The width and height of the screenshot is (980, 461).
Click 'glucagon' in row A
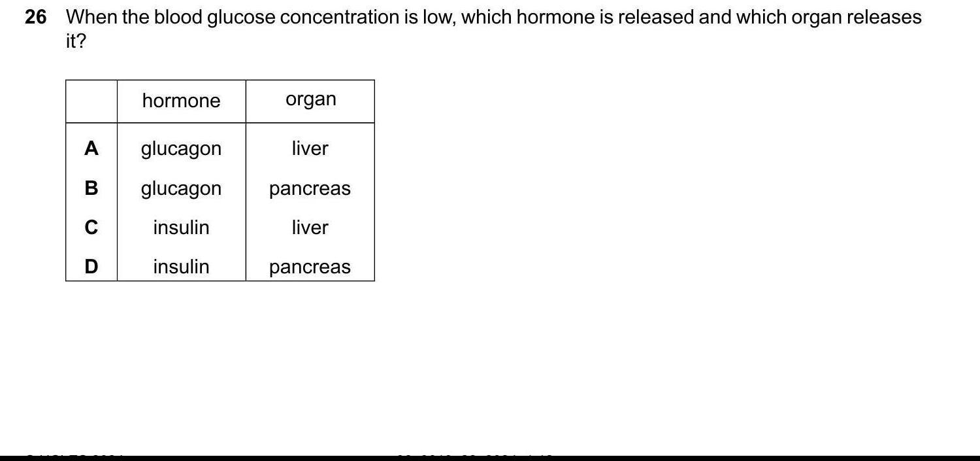coord(181,149)
